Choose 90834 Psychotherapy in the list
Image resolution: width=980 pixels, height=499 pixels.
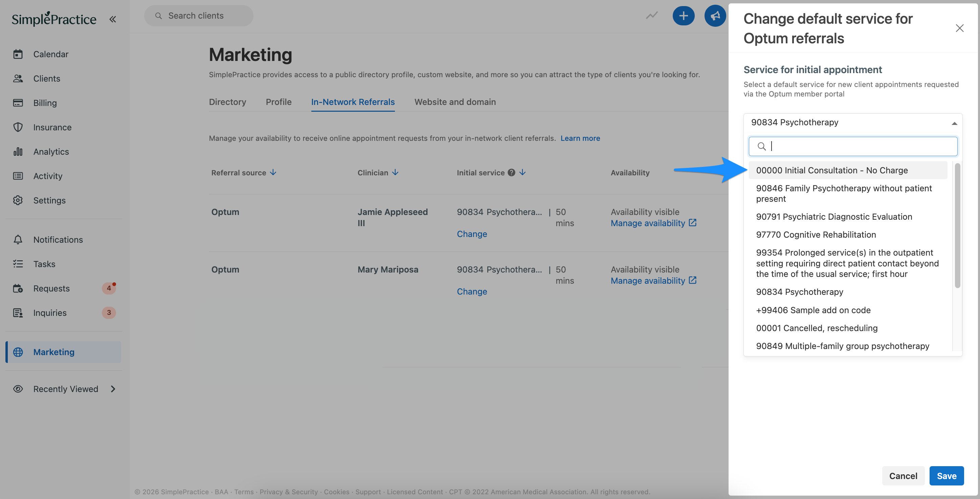click(848, 291)
